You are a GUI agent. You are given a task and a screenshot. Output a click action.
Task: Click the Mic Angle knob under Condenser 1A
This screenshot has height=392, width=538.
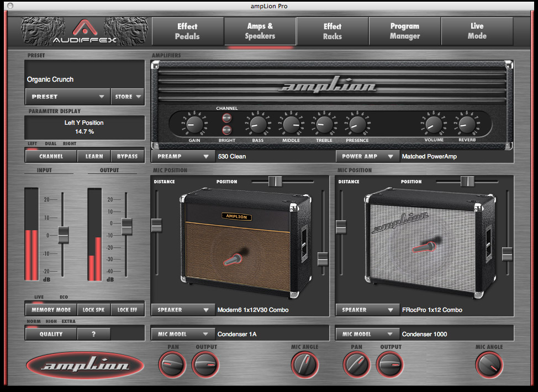[304, 364]
